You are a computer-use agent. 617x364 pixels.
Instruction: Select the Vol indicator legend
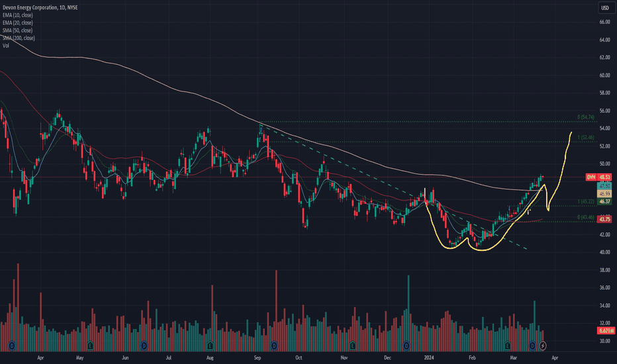6,46
